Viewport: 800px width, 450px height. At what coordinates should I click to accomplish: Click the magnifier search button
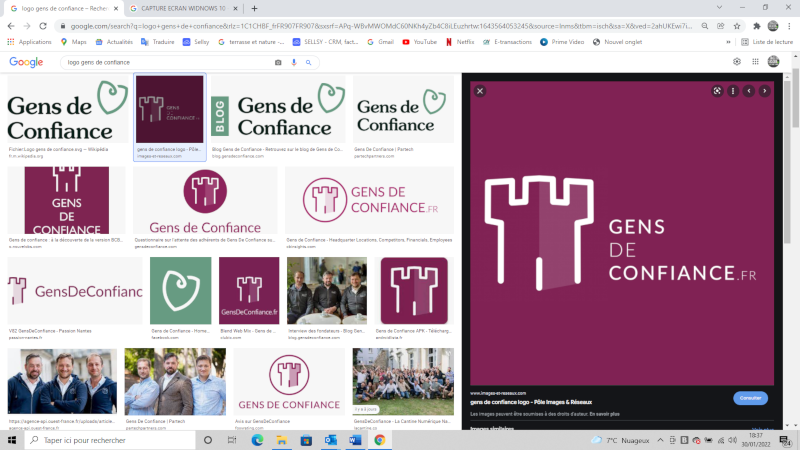point(309,62)
